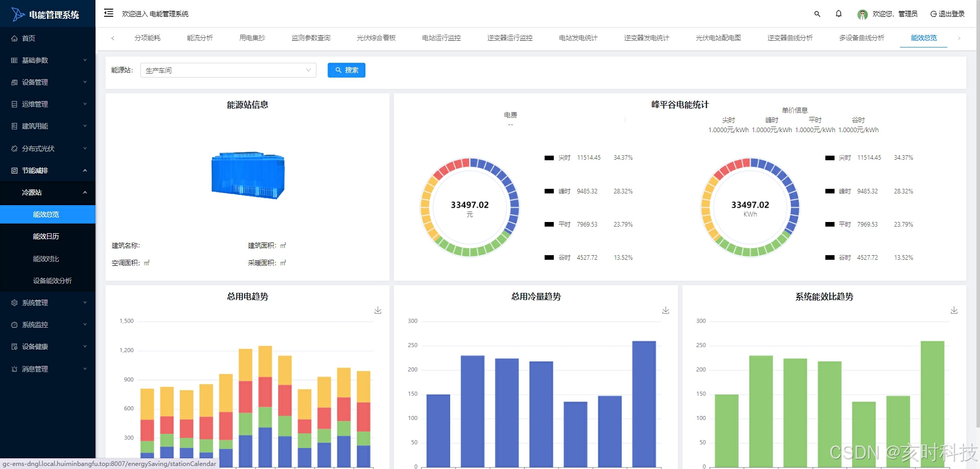Open the notification bell
This screenshot has width=980, height=469.
tap(839, 14)
